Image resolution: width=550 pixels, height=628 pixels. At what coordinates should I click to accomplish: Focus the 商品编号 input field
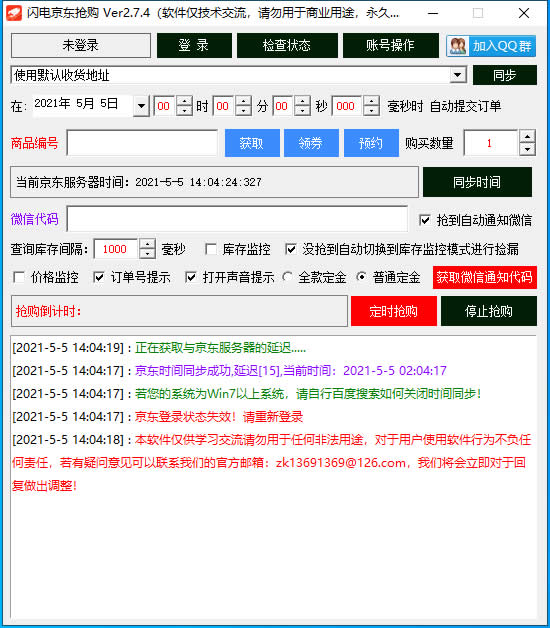pyautogui.click(x=142, y=143)
